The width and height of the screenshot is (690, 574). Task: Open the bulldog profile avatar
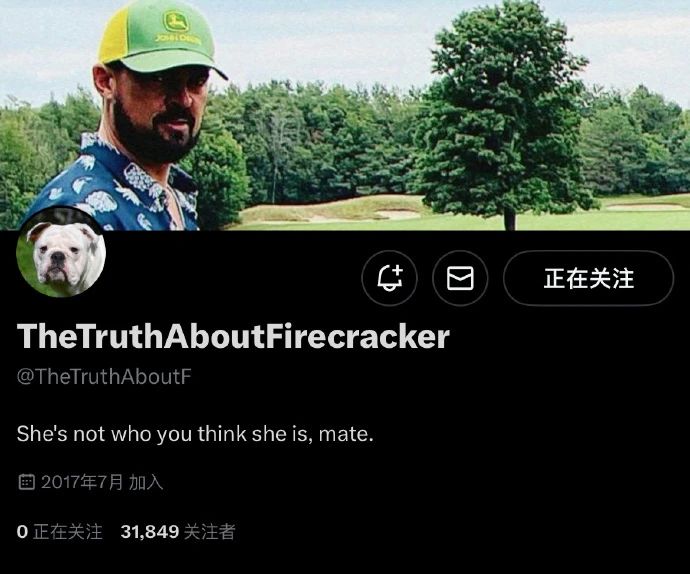(x=61, y=253)
